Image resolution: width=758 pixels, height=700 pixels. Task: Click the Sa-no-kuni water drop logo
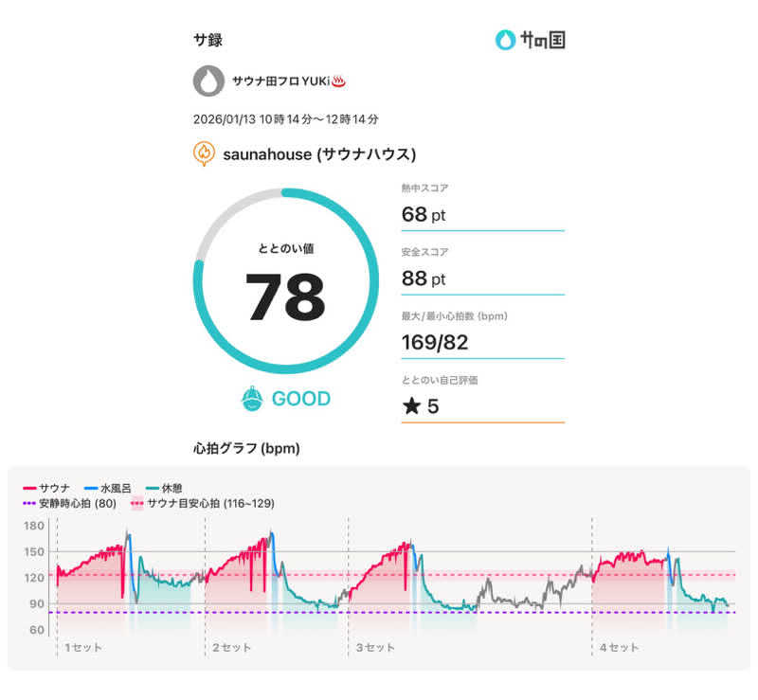(506, 40)
